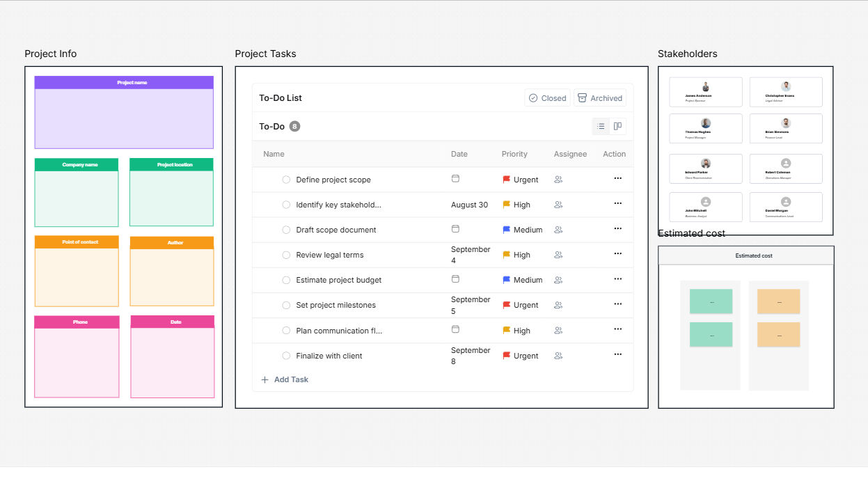Open the action menu for Define project scope
Screen dimensions: 868x488
pyautogui.click(x=617, y=178)
